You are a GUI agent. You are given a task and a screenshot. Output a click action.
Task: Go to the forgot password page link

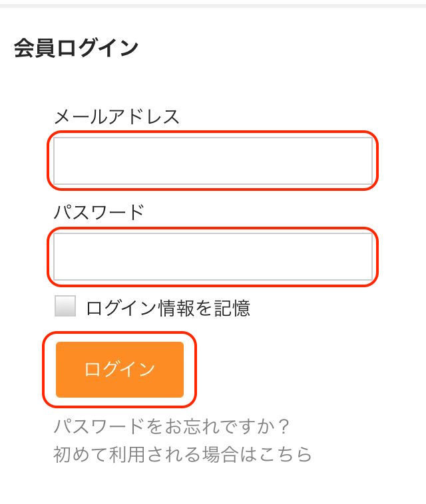pos(172,426)
